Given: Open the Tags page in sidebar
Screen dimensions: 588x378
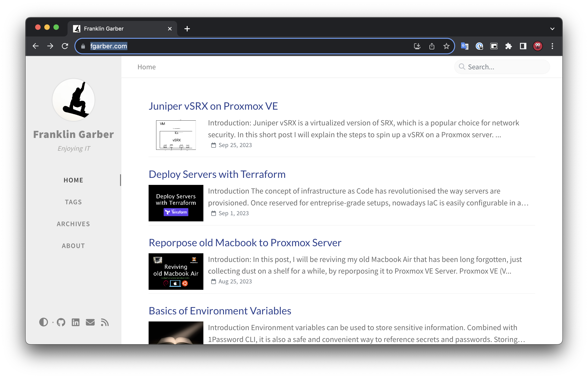Looking at the screenshot, I should 73,202.
